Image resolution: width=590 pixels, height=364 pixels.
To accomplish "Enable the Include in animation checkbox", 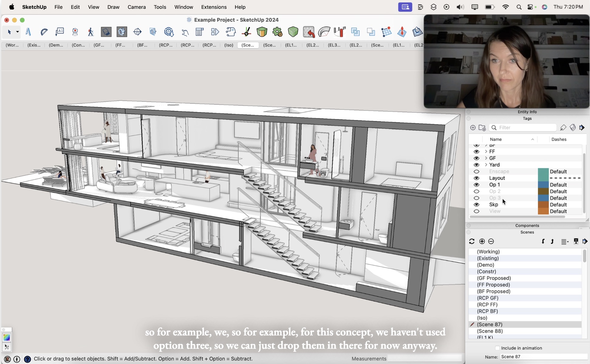I will (x=497, y=348).
